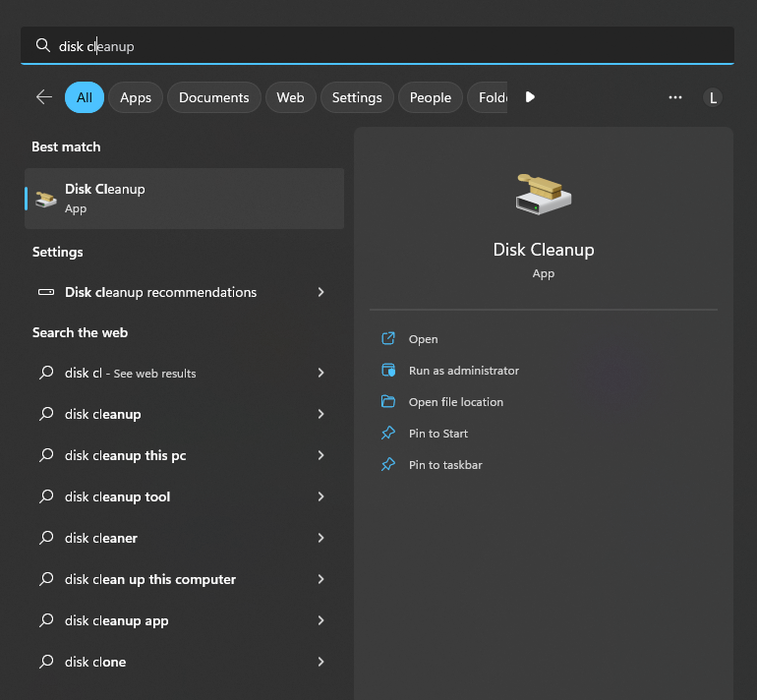Select 'disk cleanup this pc' suggestion text
Viewport: 757px width, 700px height.
pos(126,455)
